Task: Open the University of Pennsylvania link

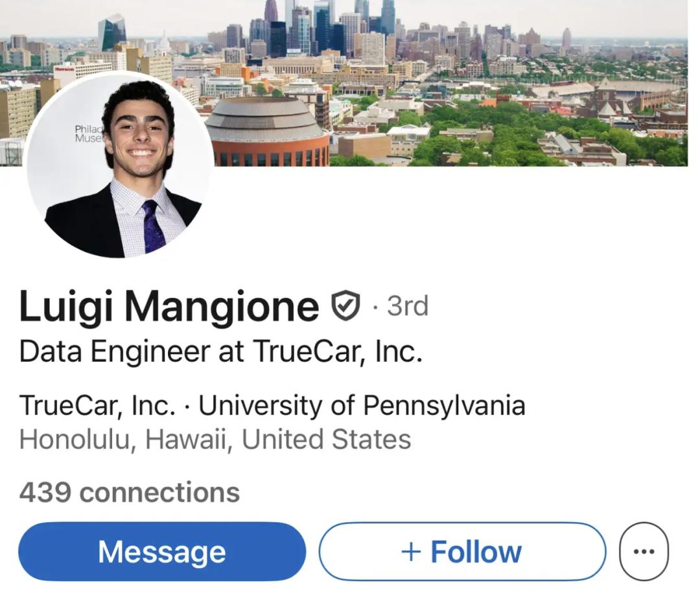Action: (x=362, y=405)
